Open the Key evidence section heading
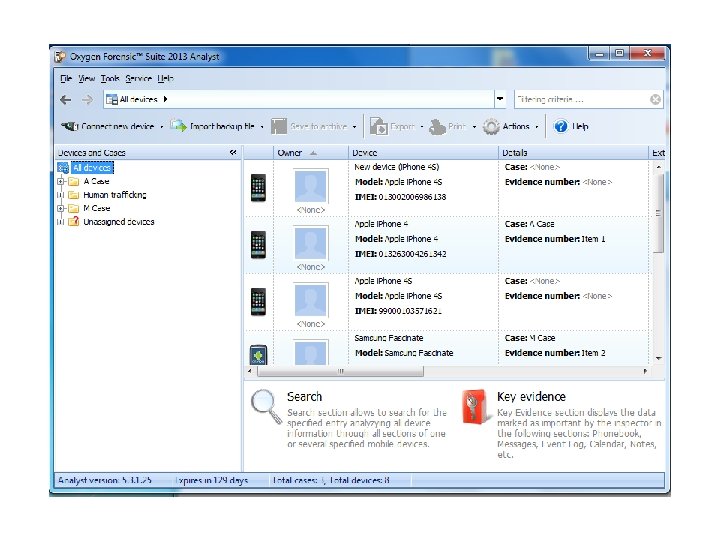Screen dimensions: 720x540 coord(531,397)
